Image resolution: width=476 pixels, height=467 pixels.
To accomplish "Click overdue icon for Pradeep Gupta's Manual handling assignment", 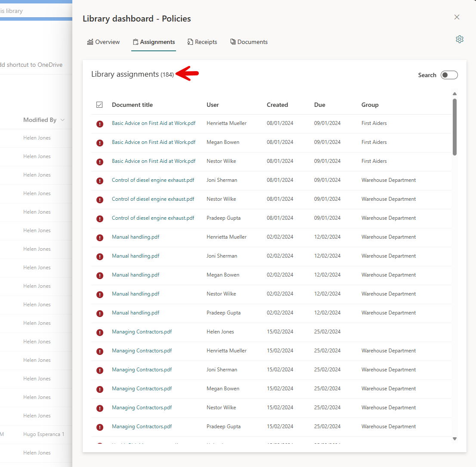I will (x=99, y=314).
